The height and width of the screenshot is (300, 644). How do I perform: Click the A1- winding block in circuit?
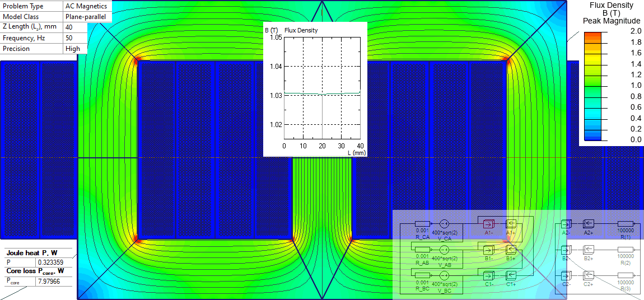pyautogui.click(x=488, y=223)
